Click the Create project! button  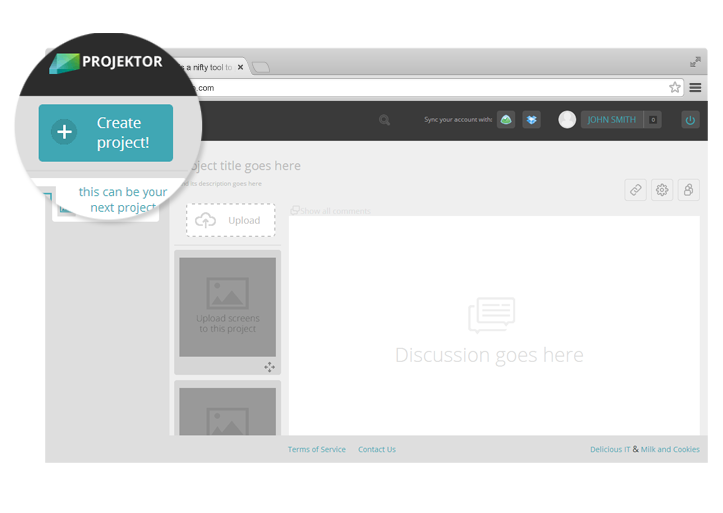pyautogui.click(x=106, y=133)
